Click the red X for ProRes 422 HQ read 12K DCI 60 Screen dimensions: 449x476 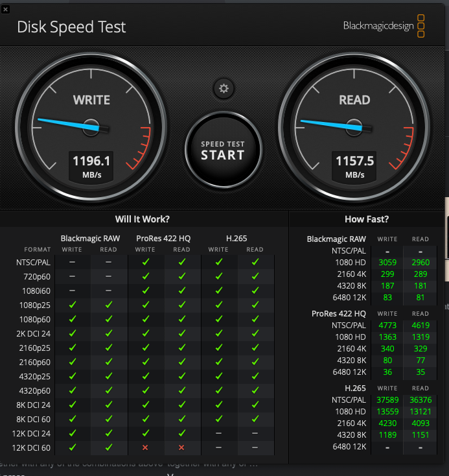(x=181, y=447)
